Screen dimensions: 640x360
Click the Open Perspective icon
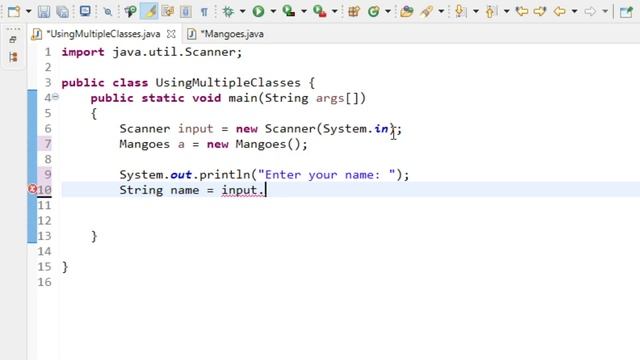point(626,11)
